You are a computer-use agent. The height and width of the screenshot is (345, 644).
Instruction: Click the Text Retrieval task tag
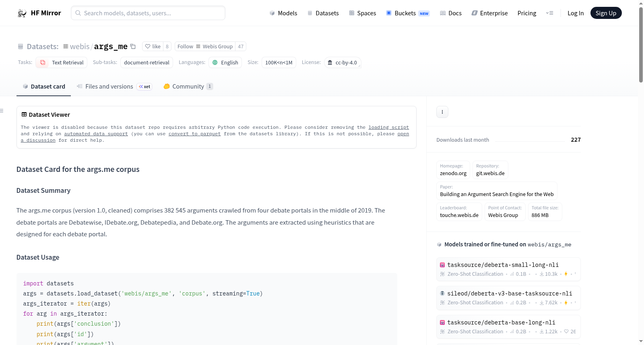[x=61, y=62]
